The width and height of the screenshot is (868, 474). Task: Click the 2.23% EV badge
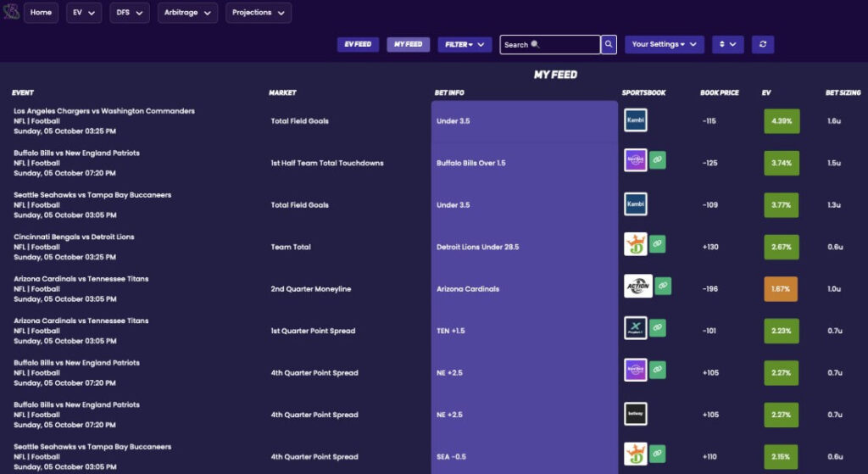781,331
